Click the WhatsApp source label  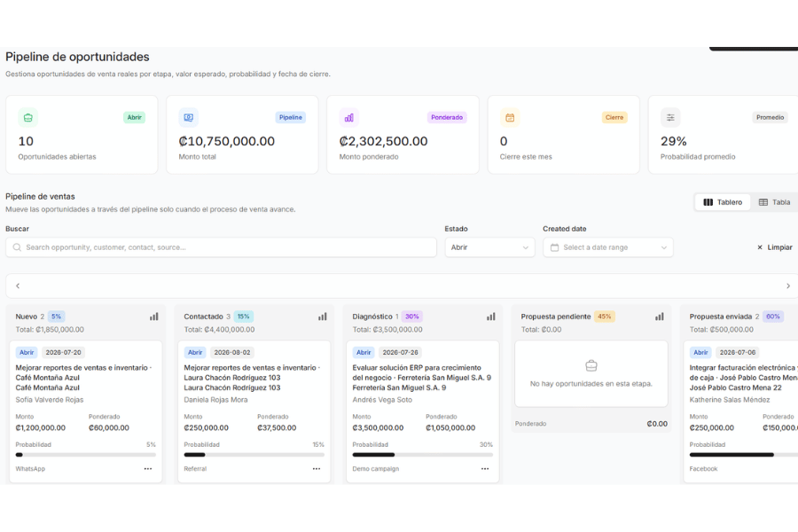tap(30, 469)
